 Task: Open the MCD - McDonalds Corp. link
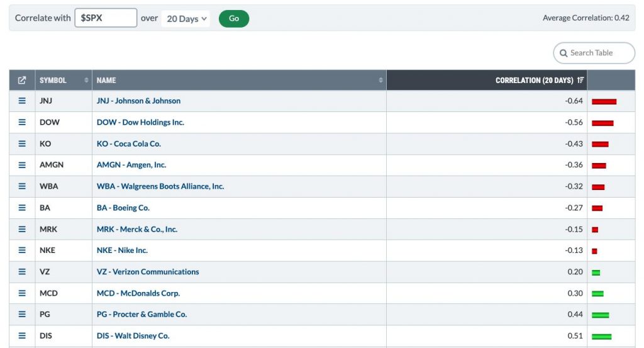[x=138, y=293]
